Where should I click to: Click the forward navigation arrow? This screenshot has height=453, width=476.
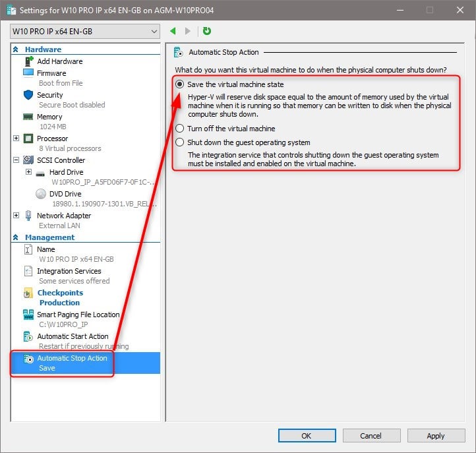click(x=188, y=31)
